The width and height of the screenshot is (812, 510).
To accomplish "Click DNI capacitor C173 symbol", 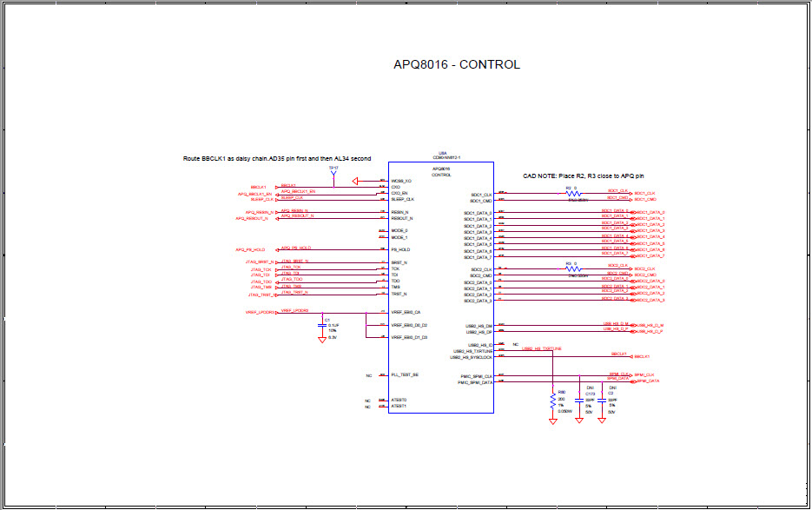I will click(579, 399).
